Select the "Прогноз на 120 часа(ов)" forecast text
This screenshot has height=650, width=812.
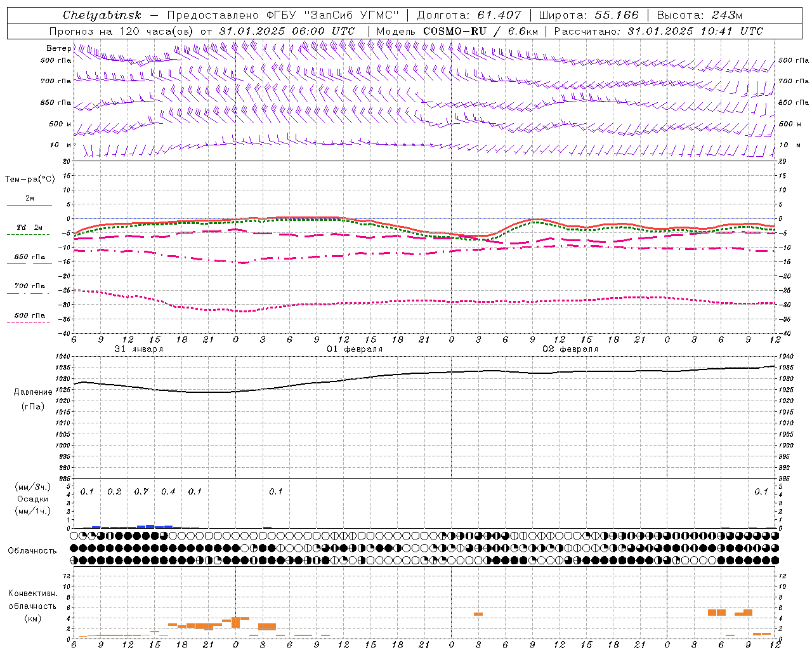(x=123, y=31)
